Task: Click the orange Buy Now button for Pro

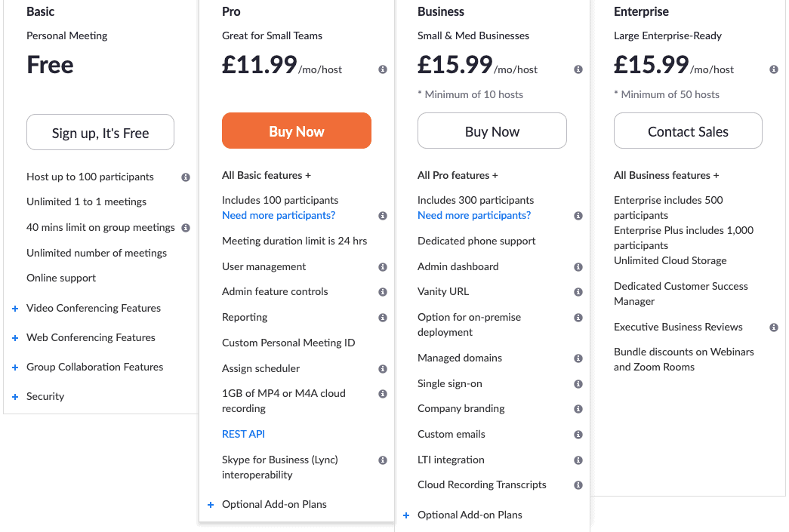Action: (297, 131)
